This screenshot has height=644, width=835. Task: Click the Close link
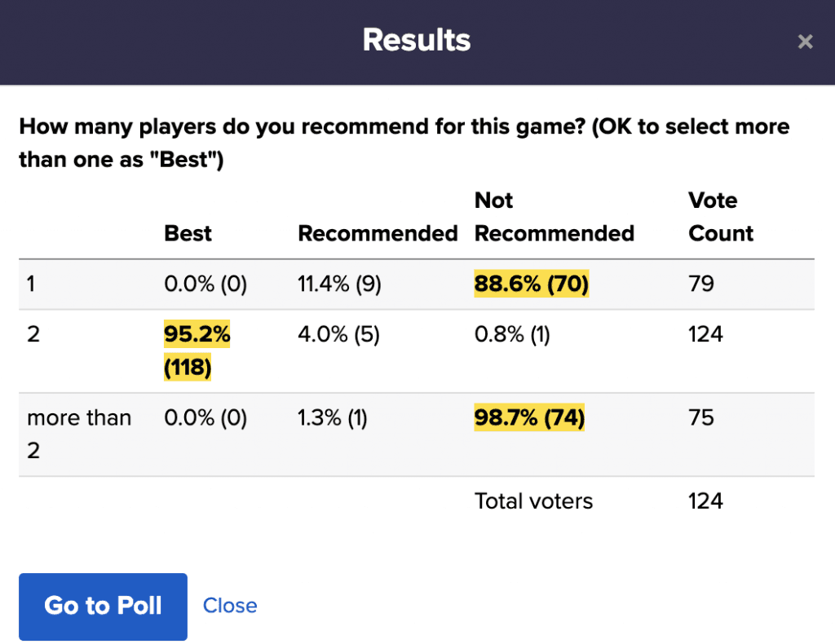pyautogui.click(x=230, y=606)
